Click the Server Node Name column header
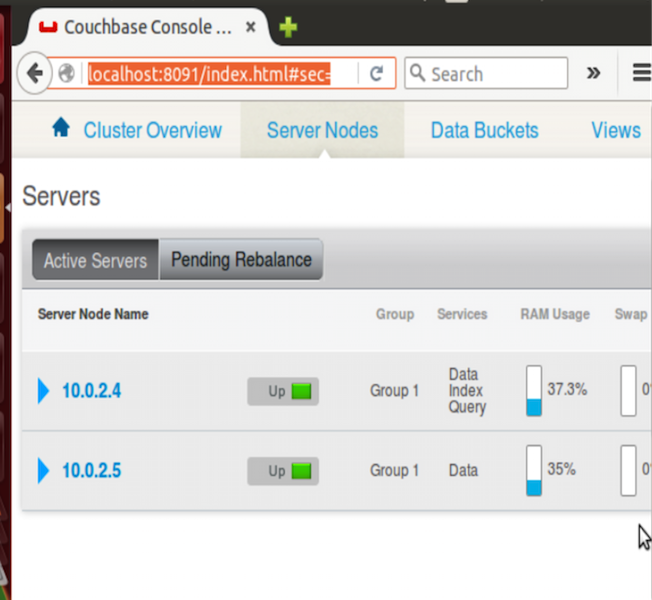 (93, 314)
